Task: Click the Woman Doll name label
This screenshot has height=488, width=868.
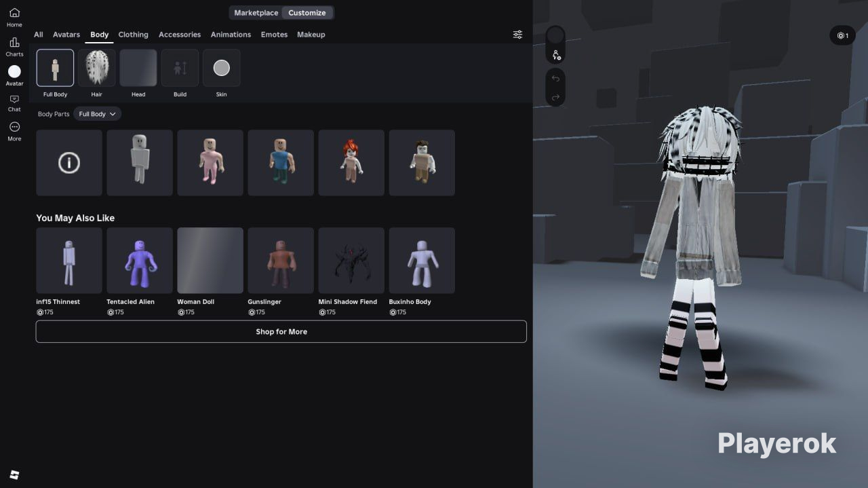Action: point(195,302)
